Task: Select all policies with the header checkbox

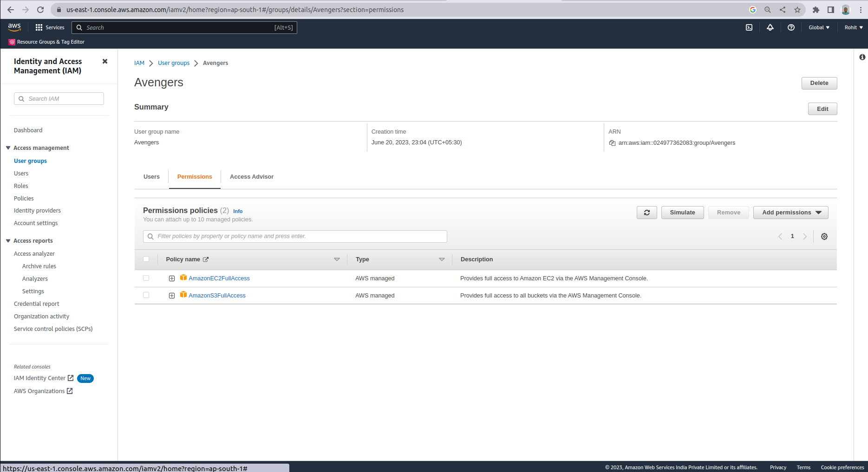Action: click(146, 259)
